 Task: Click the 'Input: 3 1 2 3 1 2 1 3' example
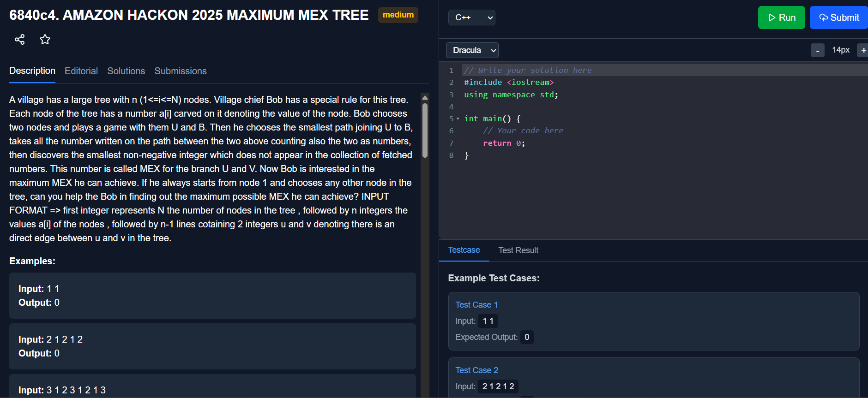[x=212, y=386]
